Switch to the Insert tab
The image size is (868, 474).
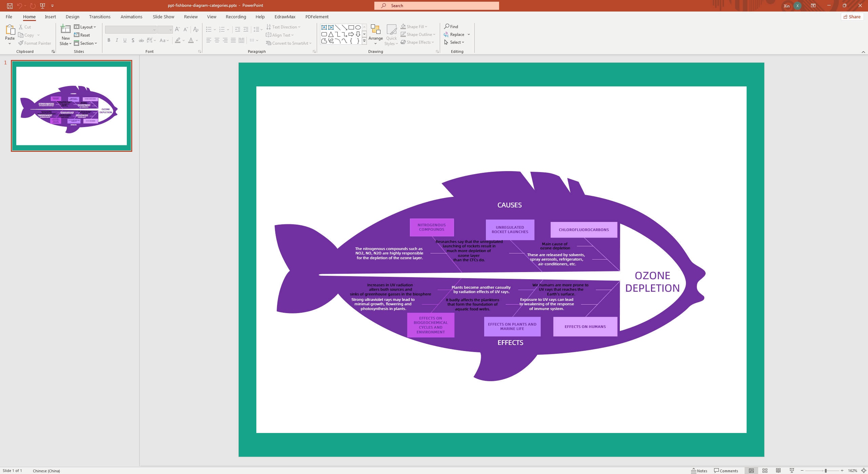[50, 17]
